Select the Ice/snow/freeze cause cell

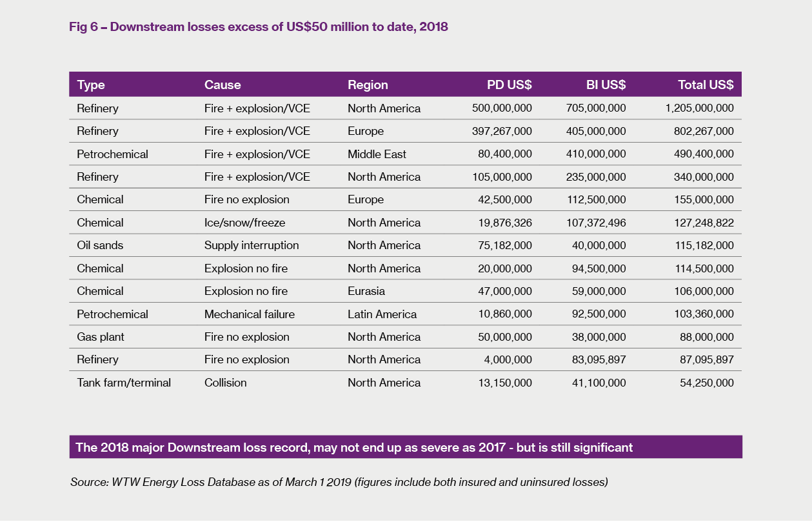pos(244,223)
